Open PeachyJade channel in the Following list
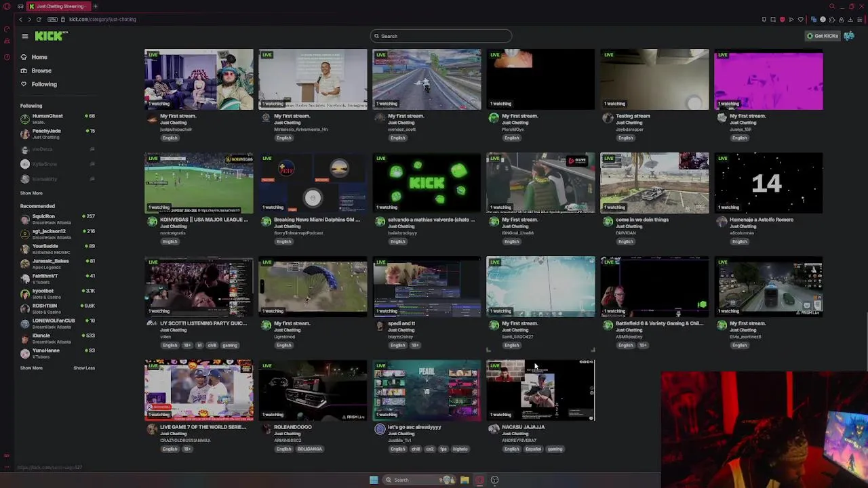Viewport: 868px width, 488px height. (x=57, y=134)
